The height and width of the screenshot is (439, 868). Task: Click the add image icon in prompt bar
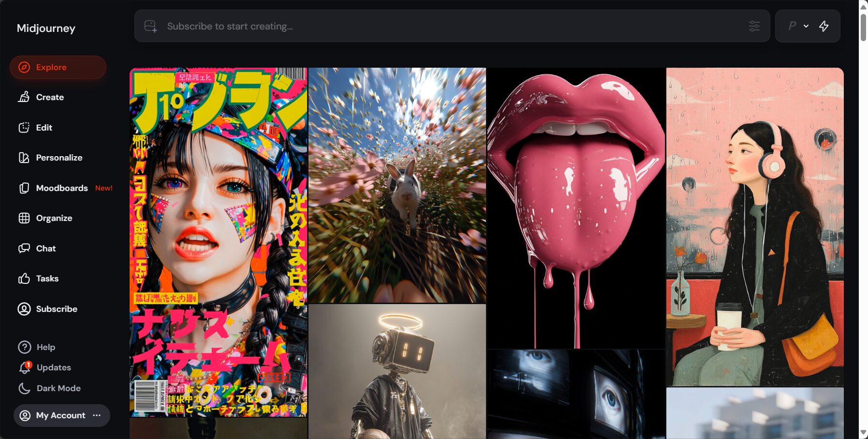[x=150, y=26]
